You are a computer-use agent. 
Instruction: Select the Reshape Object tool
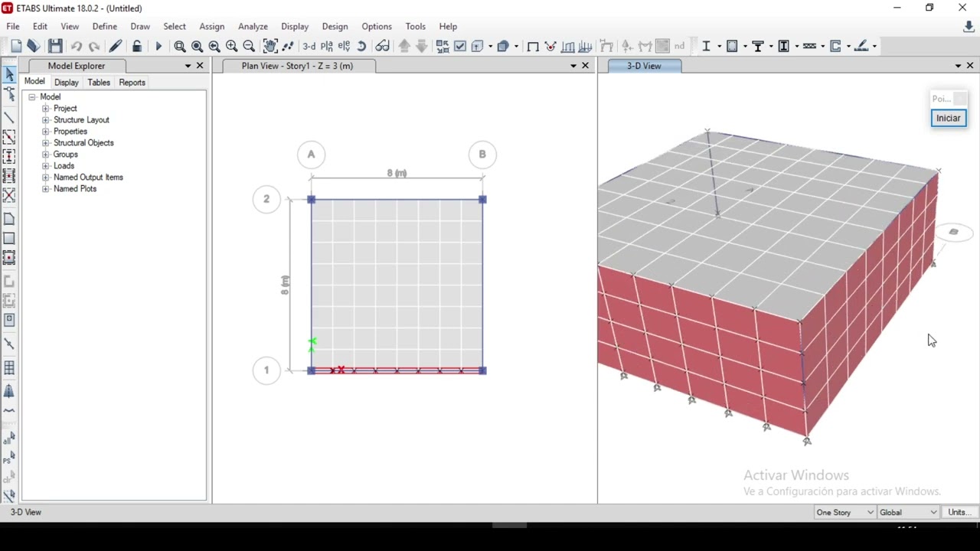click(9, 95)
